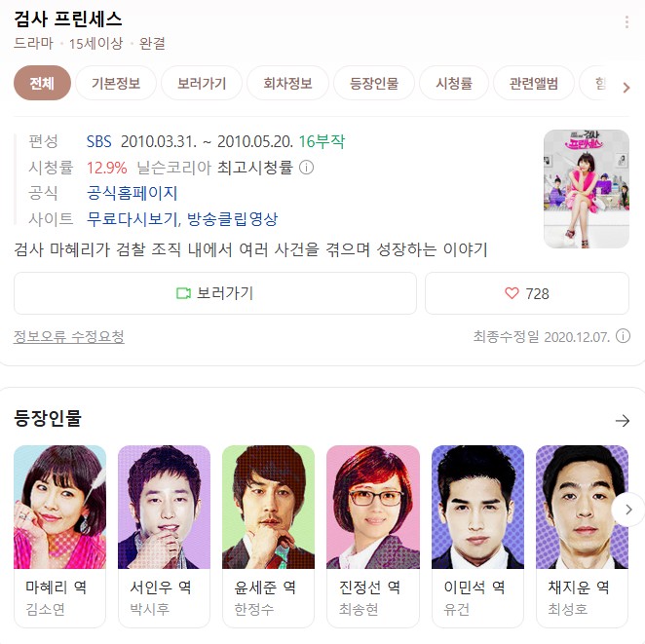This screenshot has height=644, width=645.
Task: Click the 무료다시보기 link
Action: click(x=133, y=218)
